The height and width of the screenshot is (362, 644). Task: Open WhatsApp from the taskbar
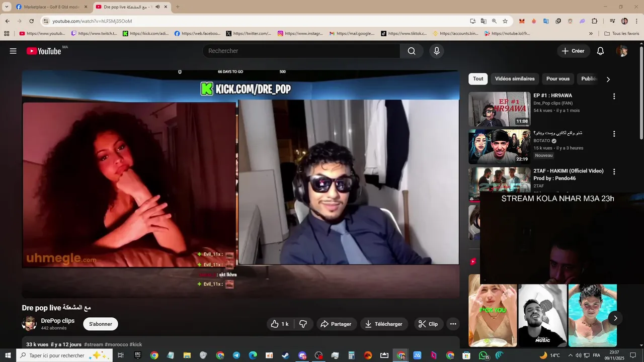pos(484,355)
